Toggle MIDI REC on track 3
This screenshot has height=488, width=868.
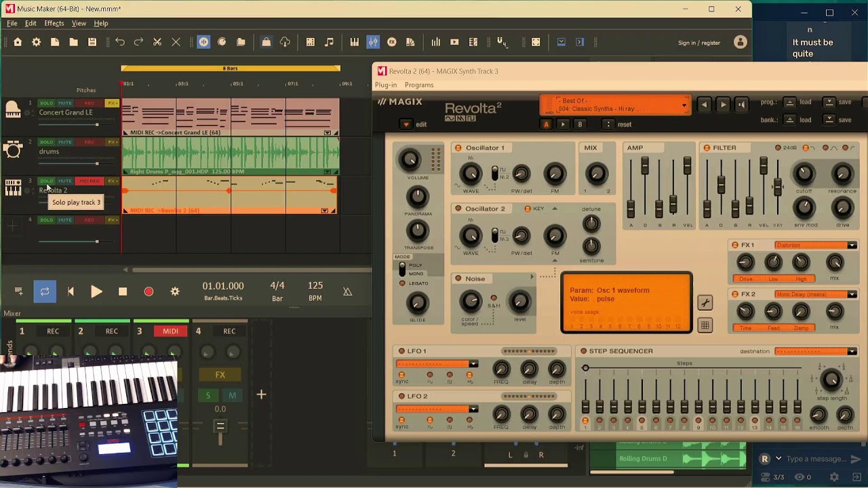tap(89, 181)
